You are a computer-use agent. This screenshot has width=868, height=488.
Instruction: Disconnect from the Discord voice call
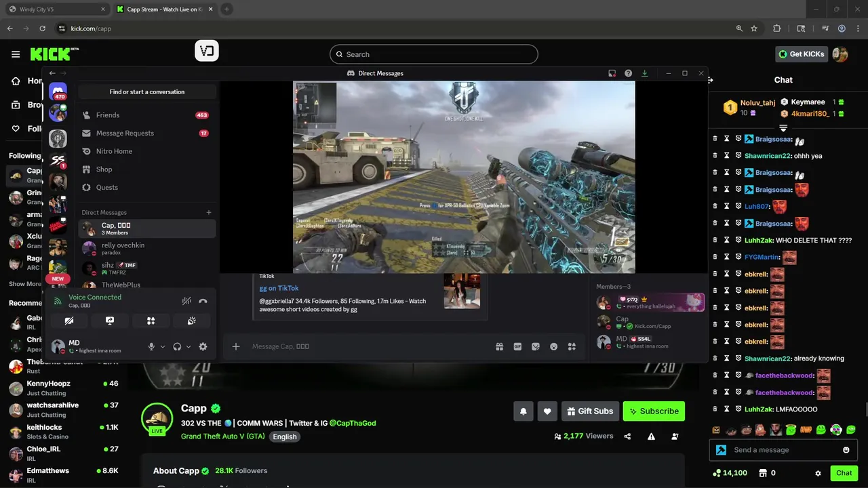(x=203, y=301)
